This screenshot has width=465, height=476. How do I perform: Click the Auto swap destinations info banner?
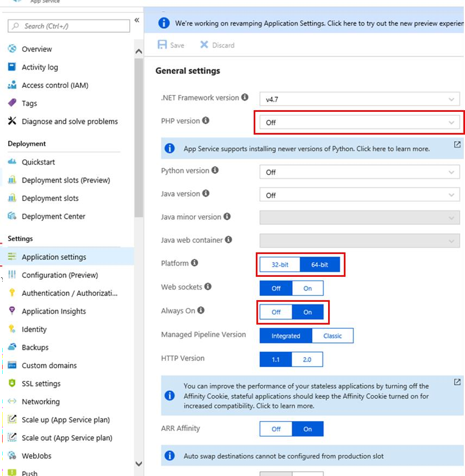pyautogui.click(x=312, y=456)
